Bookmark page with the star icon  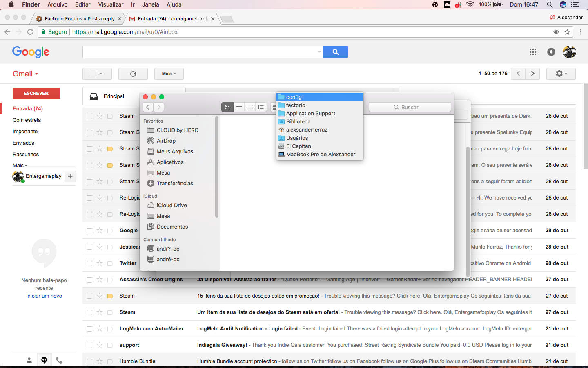coord(567,32)
